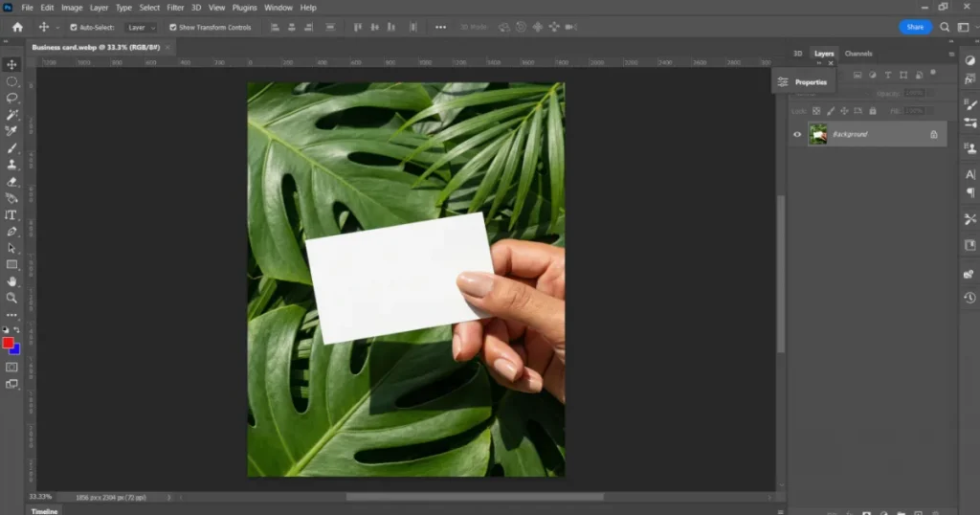
Task: Open the Plugins menu
Action: (x=244, y=8)
